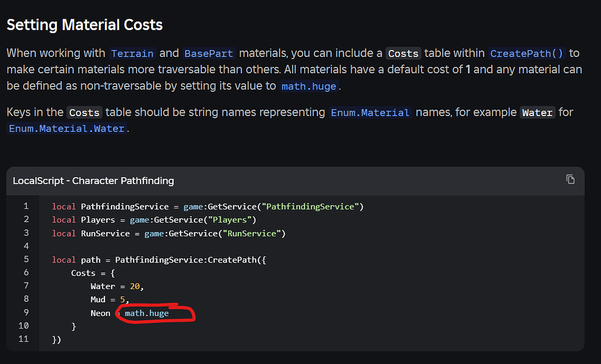Click the math.huge link in the paragraph
This screenshot has height=364, width=601.
[308, 87]
